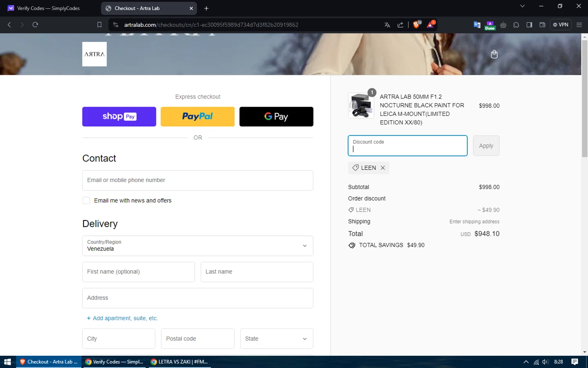Open the browser hamburger menu
The height and width of the screenshot is (368, 588).
pos(579,25)
